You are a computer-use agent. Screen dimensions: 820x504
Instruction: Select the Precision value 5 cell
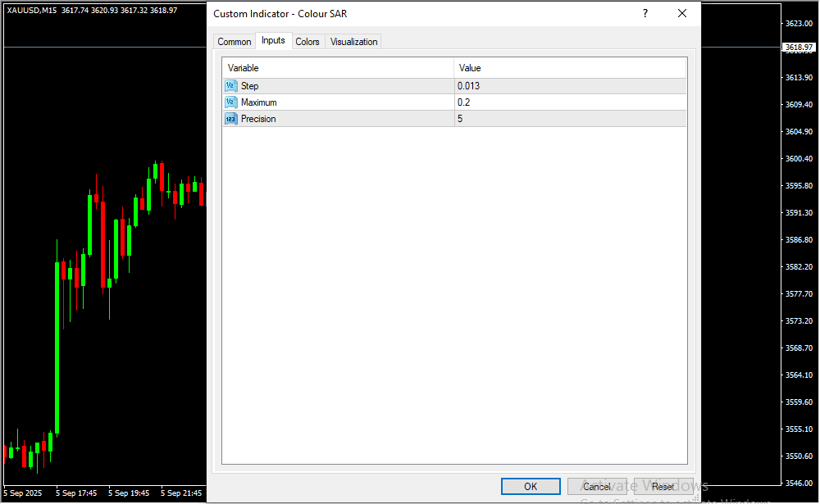point(570,119)
